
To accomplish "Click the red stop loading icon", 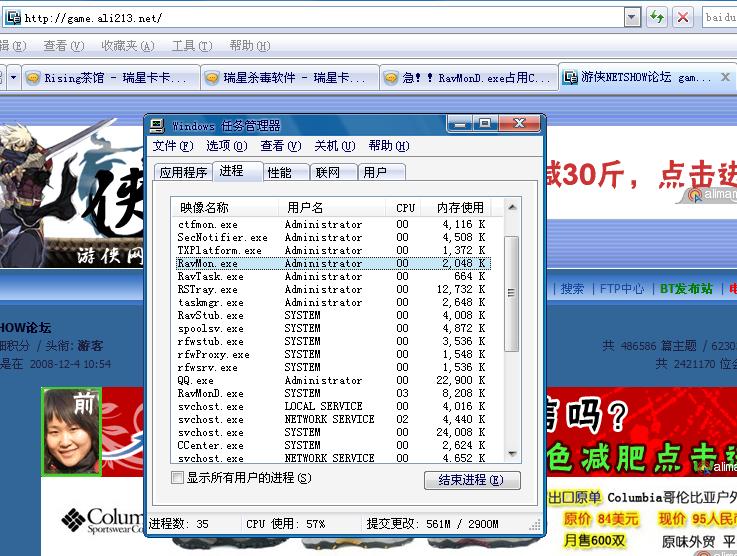I will (682, 18).
